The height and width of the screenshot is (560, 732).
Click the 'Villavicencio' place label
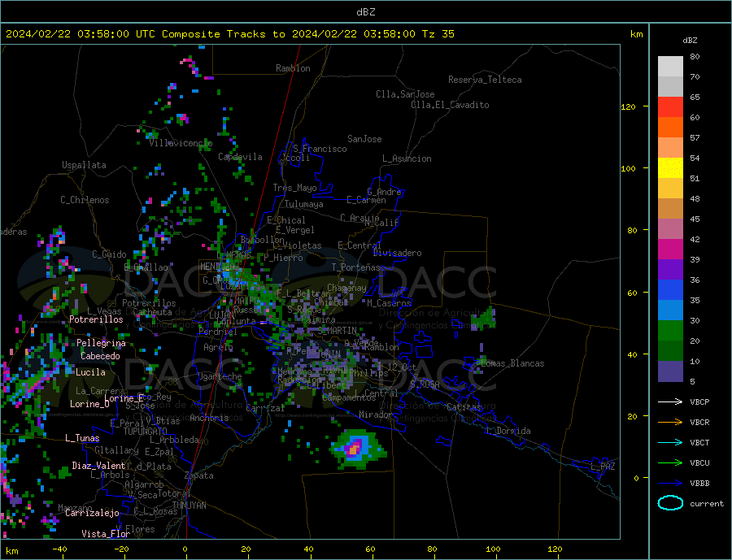pos(181,143)
